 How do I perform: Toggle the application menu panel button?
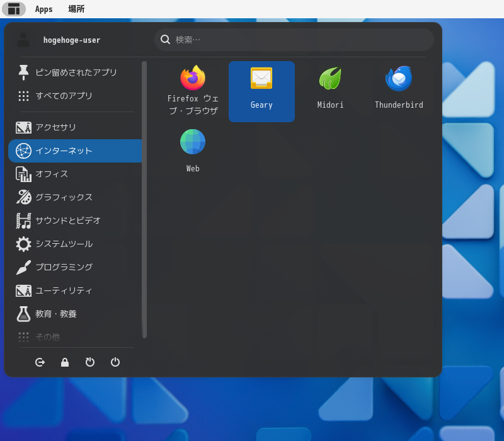point(14,9)
